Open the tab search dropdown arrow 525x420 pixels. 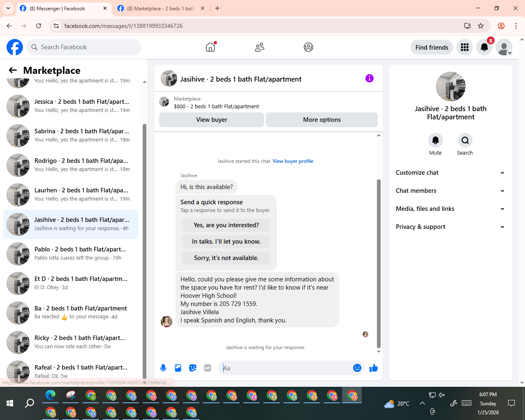click(x=8, y=8)
